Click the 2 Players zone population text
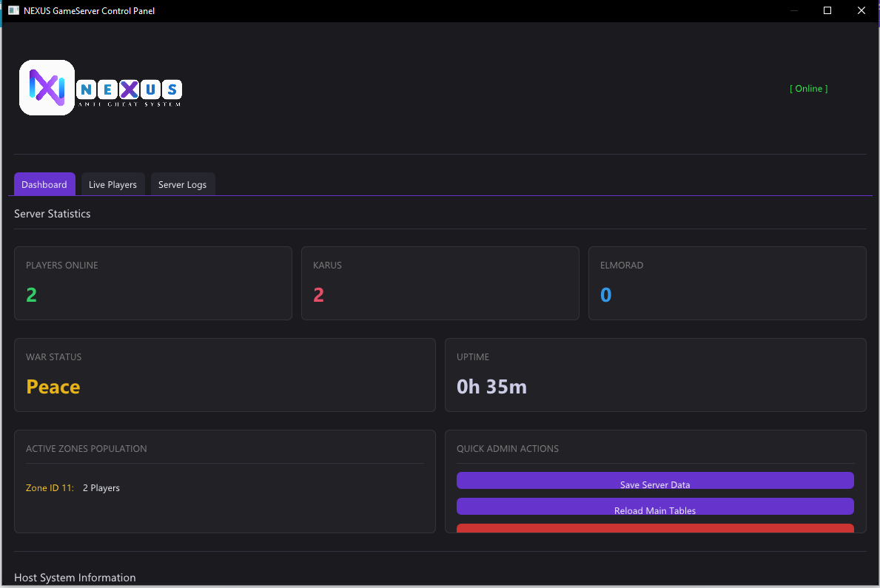 101,487
